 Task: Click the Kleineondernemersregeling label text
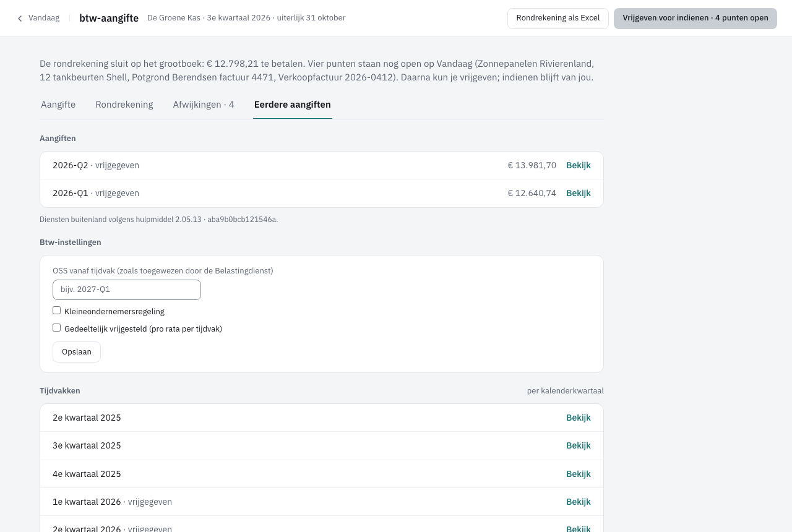click(114, 311)
